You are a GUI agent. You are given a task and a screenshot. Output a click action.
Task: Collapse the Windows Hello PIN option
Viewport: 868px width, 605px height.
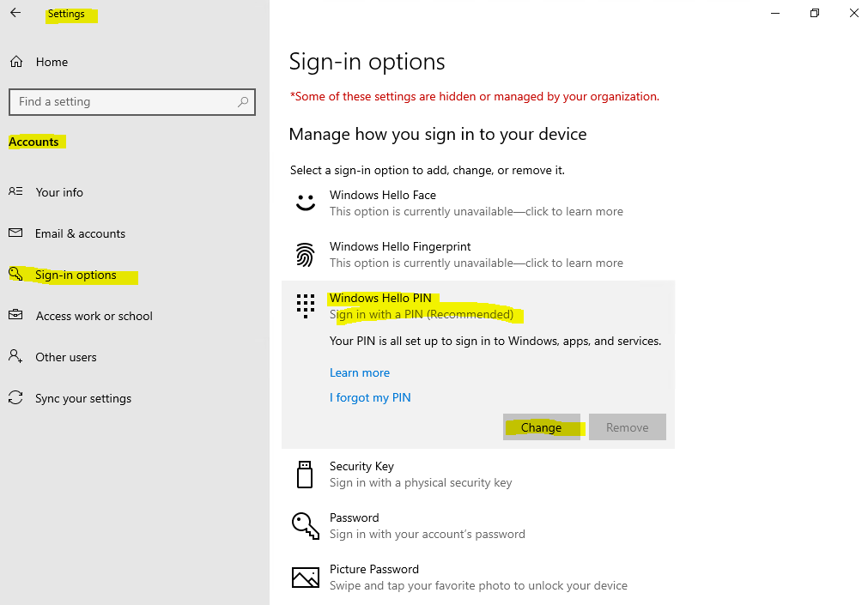coord(478,306)
